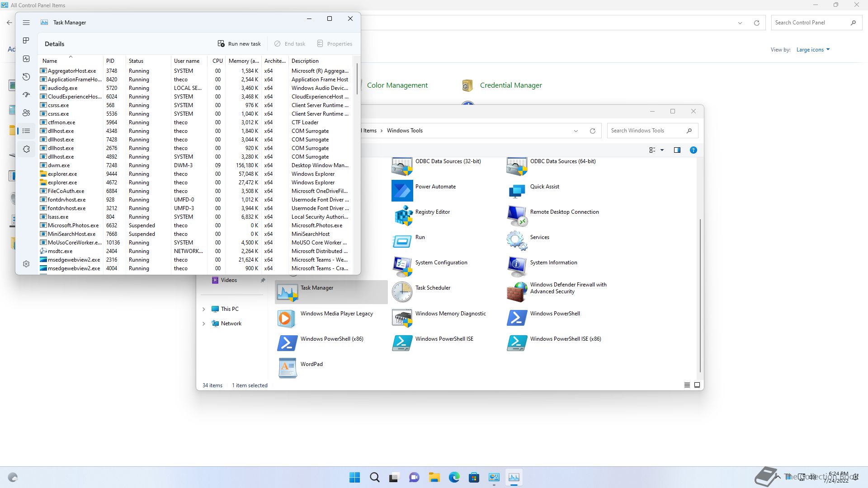Select ODBC Data Sources (64-bit)
The width and height of the screenshot is (868, 488).
[551, 165]
